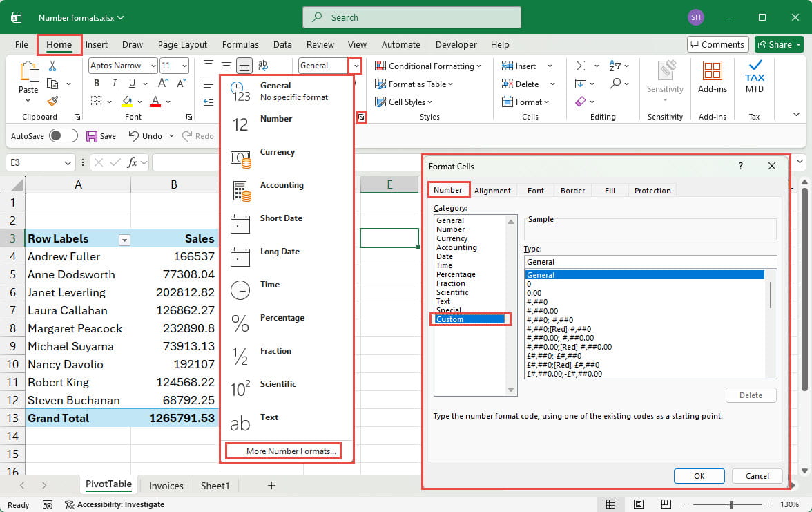Click the Insert Function fx icon
This screenshot has height=512, width=812.
[x=132, y=163]
